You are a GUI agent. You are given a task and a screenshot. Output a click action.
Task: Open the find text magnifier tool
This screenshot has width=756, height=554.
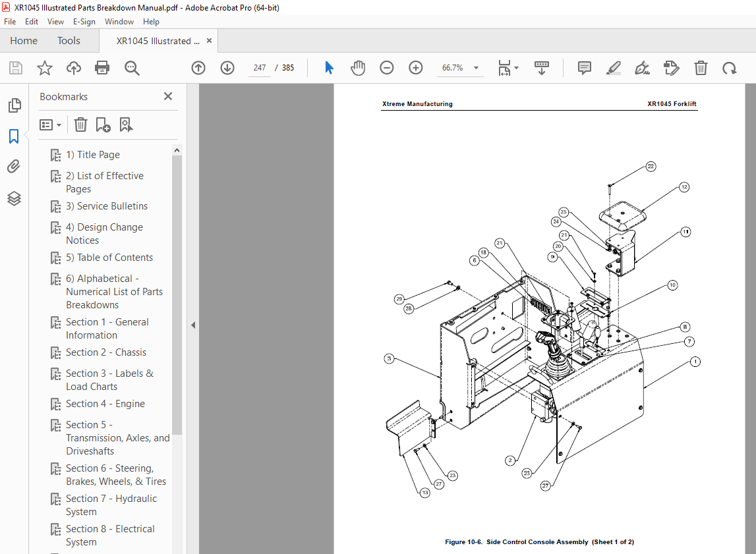(x=132, y=68)
